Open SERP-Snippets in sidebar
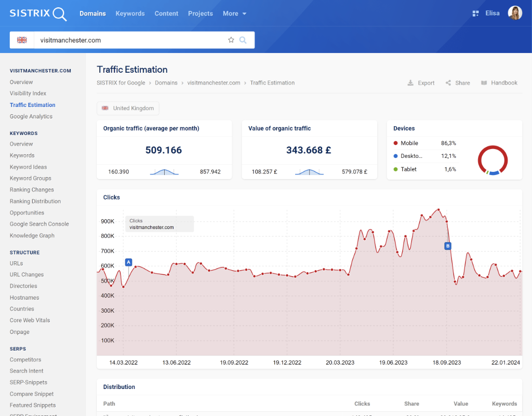Viewport: 532px width, 416px height. tap(29, 382)
